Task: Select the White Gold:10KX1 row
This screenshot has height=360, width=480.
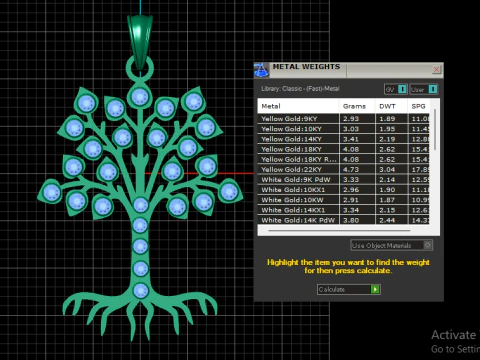Action: [343, 190]
